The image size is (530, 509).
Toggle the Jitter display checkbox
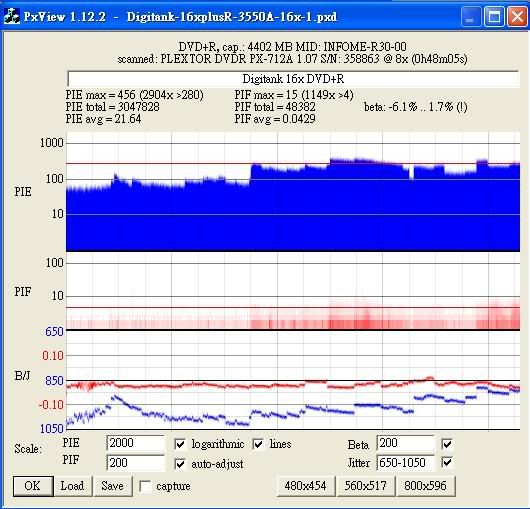[447, 462]
